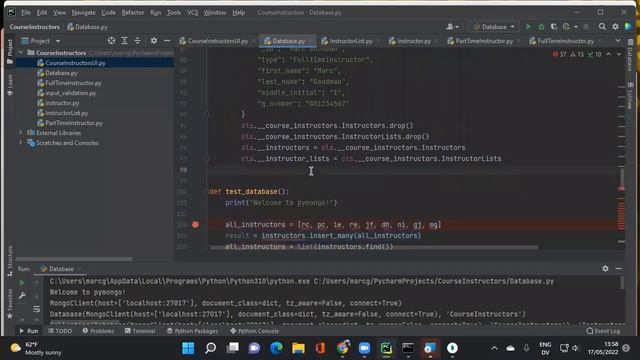Run the Database configuration with the green play icon
The height and width of the screenshot is (360, 640).
click(x=528, y=27)
